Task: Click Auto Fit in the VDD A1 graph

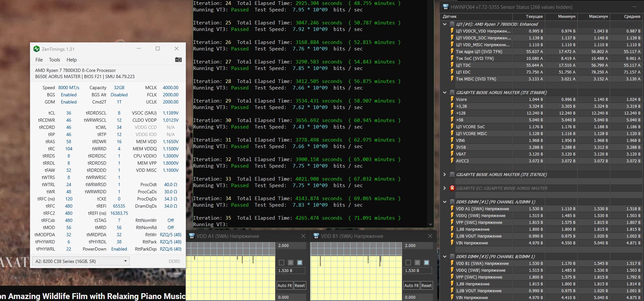Action: [284, 285]
